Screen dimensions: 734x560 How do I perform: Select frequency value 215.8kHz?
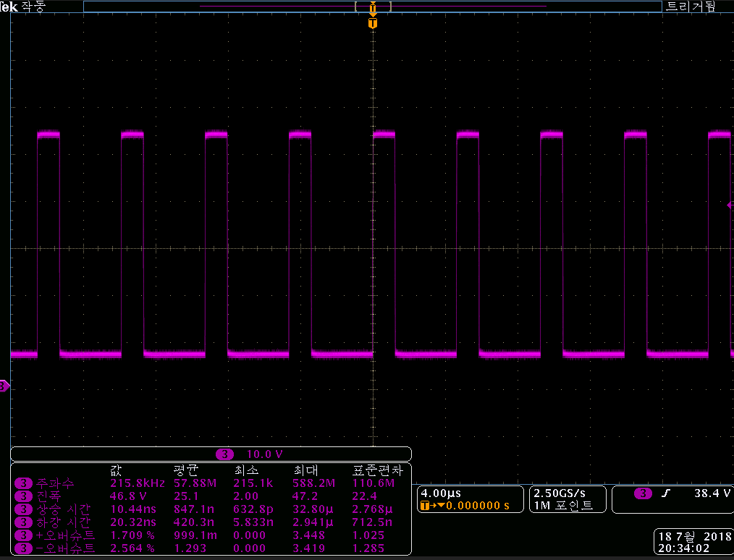click(138, 483)
